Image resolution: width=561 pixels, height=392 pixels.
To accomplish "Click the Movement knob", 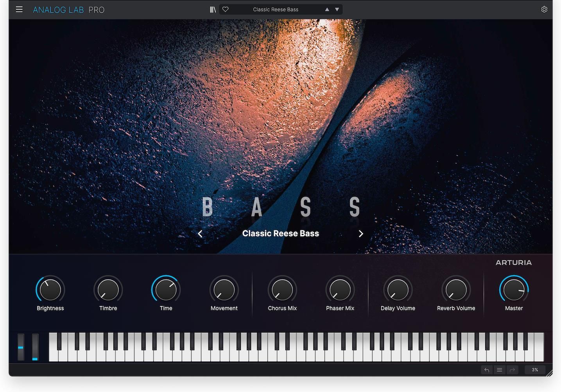I will (x=224, y=290).
